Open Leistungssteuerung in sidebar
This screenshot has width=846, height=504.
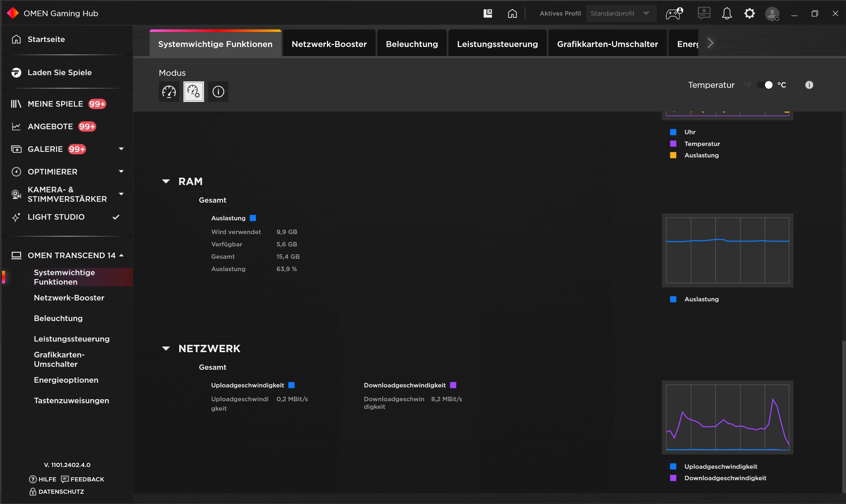(72, 339)
